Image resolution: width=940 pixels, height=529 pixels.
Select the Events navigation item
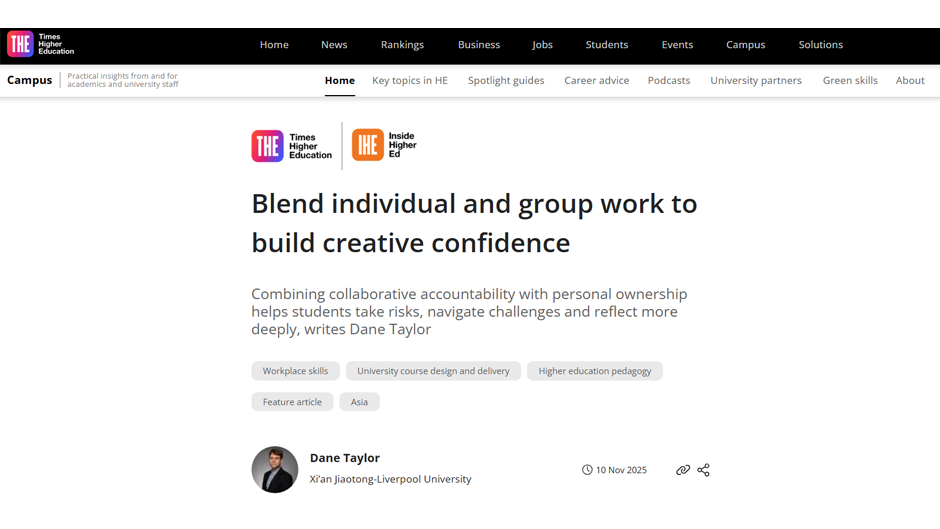(677, 45)
